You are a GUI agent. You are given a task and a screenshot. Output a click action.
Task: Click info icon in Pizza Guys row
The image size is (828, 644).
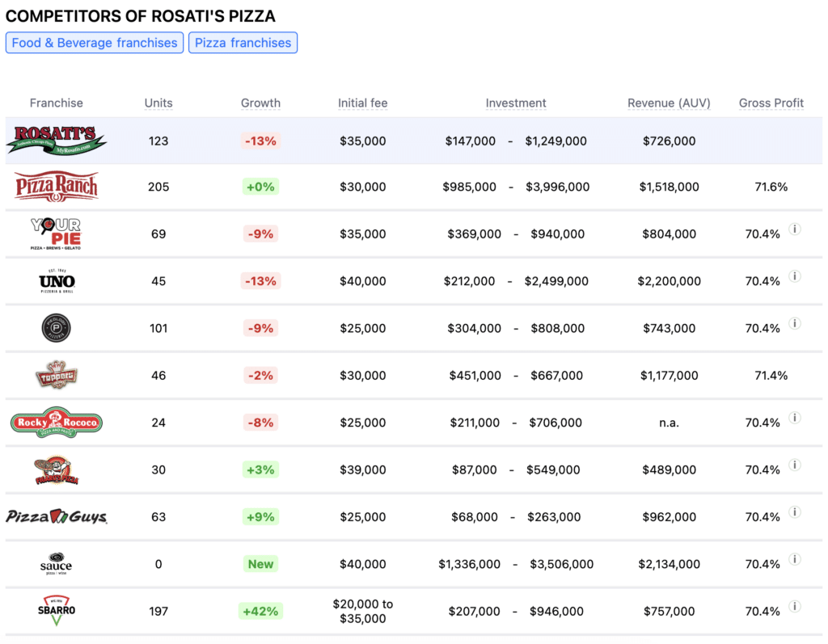click(795, 512)
